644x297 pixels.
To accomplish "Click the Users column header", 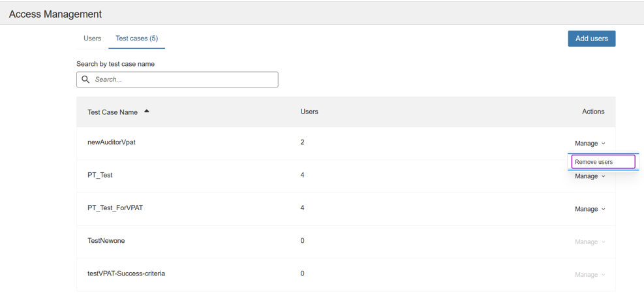I will (x=309, y=112).
